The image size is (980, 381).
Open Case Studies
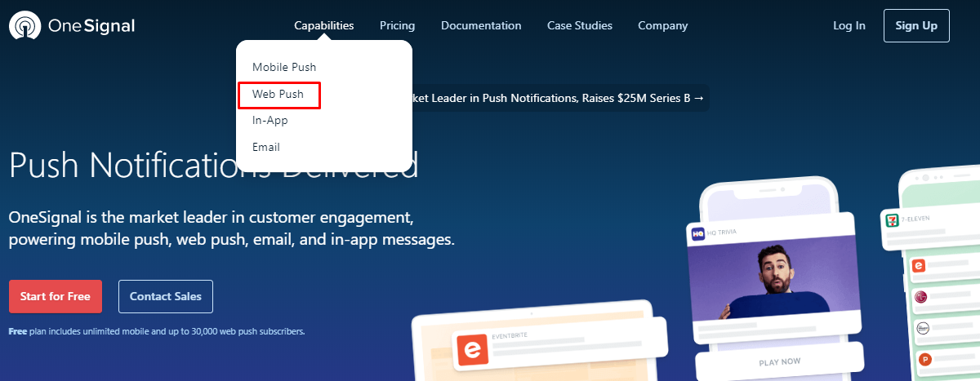(580, 25)
